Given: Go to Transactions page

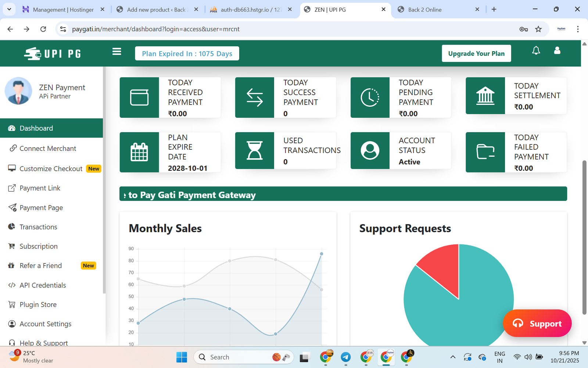Looking at the screenshot, I should pos(38,227).
